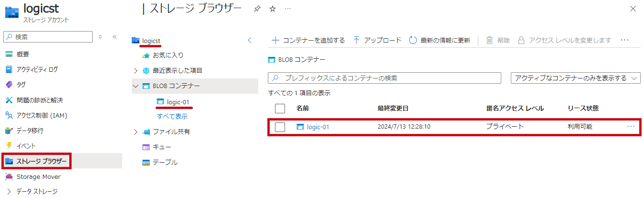The width and height of the screenshot is (644, 198).
Task: Click すべて表示 link in tree
Action: 172,116
